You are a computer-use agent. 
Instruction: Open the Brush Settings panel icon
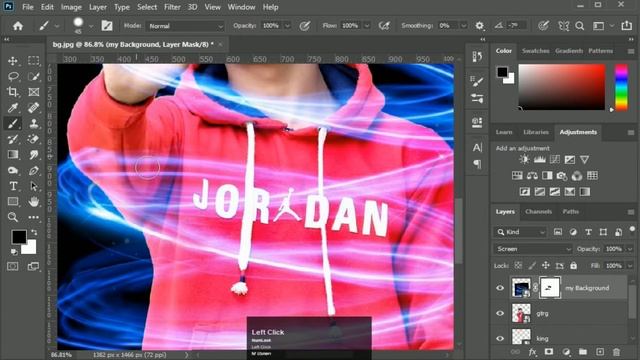coord(107,26)
